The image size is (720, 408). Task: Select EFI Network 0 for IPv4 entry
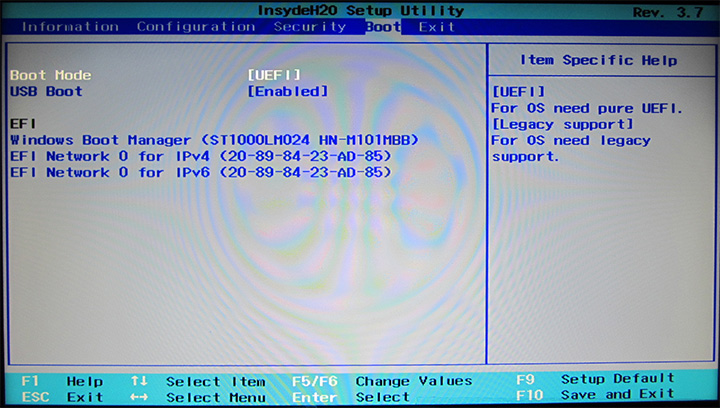coord(201,156)
